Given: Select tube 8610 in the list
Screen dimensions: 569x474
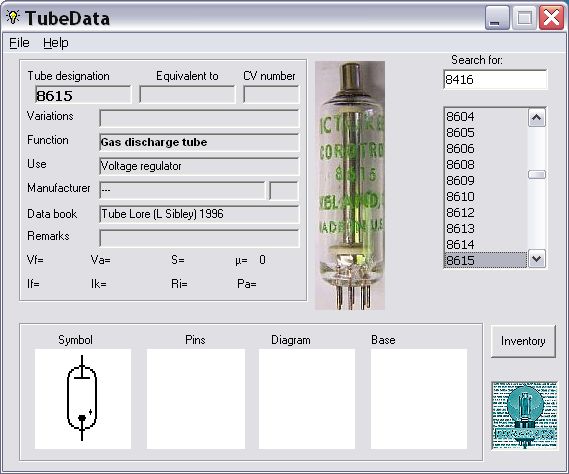Looking at the screenshot, I should 486,197.
